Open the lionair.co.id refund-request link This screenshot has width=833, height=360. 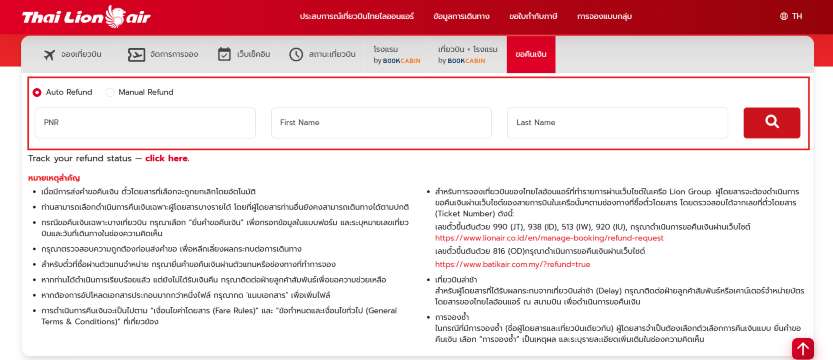[x=549, y=238]
